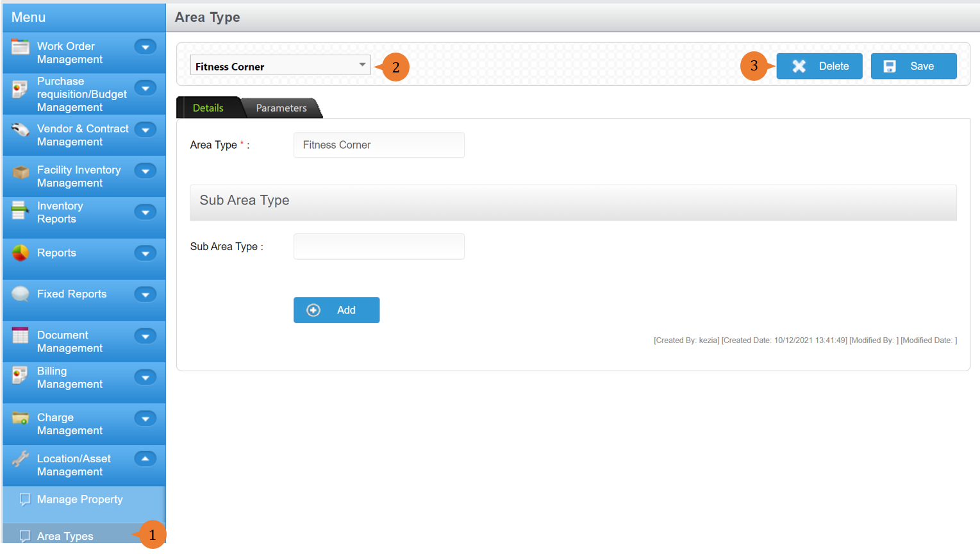Click the Location/Asset Management wrench icon
The image size is (980, 554).
(21, 458)
